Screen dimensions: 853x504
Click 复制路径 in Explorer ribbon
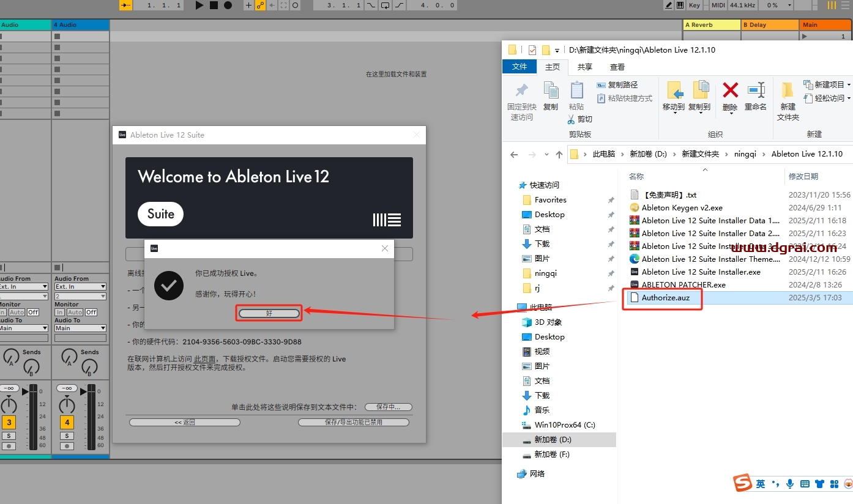click(617, 85)
